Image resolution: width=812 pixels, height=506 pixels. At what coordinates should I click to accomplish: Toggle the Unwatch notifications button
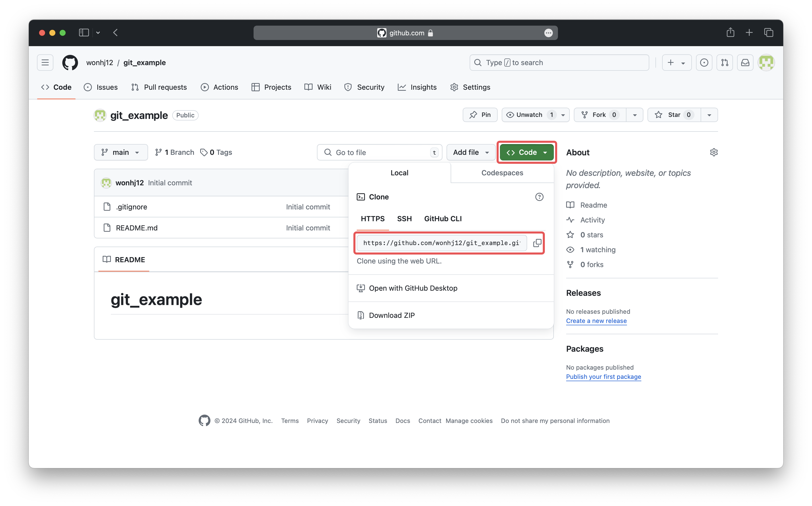pyautogui.click(x=529, y=115)
